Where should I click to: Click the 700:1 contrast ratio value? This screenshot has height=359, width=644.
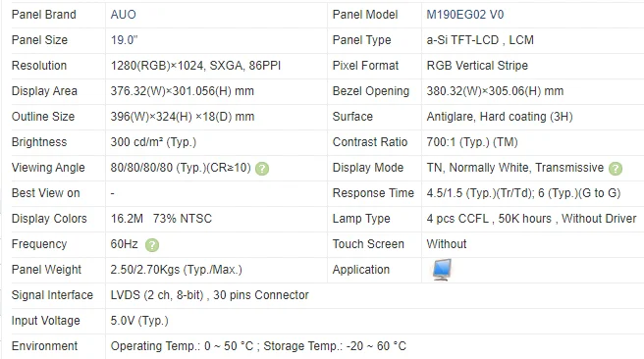click(472, 142)
